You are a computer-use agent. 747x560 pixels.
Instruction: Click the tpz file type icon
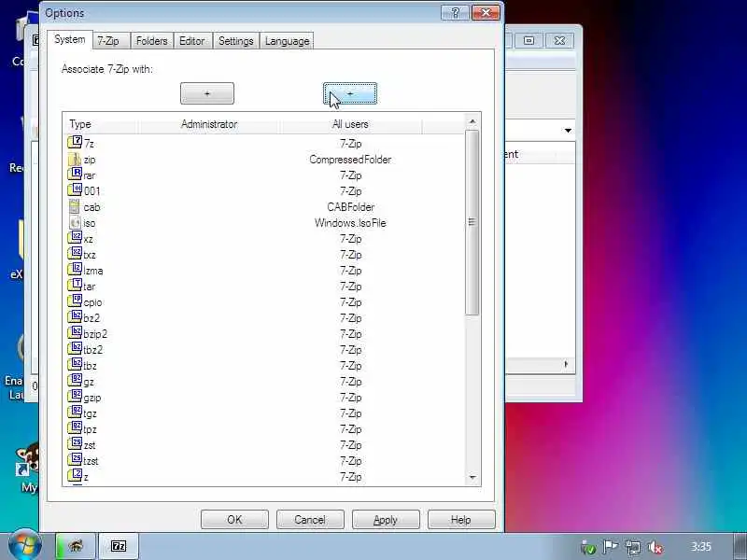[x=75, y=428]
